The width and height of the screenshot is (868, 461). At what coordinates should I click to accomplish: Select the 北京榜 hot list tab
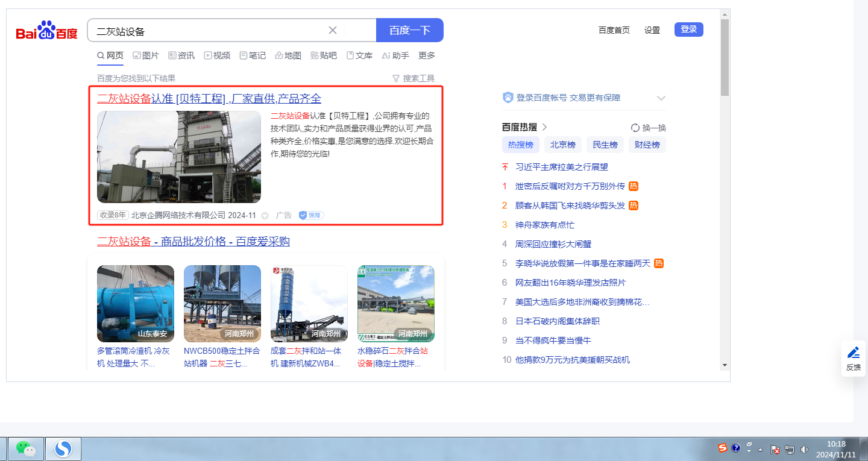point(563,145)
